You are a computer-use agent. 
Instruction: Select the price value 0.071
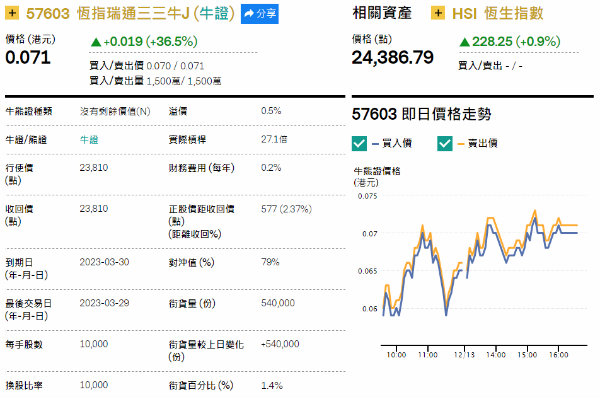[28, 58]
